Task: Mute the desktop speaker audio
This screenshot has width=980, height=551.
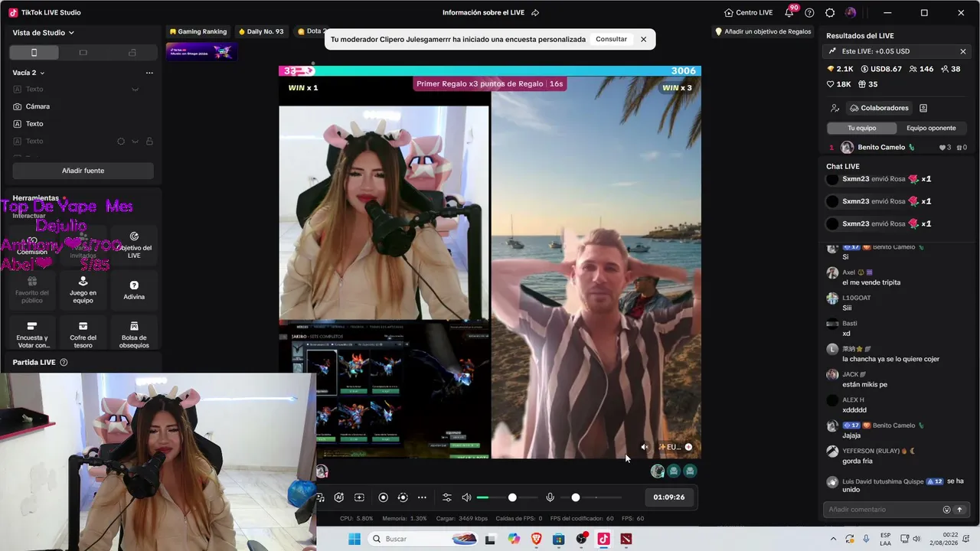Action: [x=466, y=497]
